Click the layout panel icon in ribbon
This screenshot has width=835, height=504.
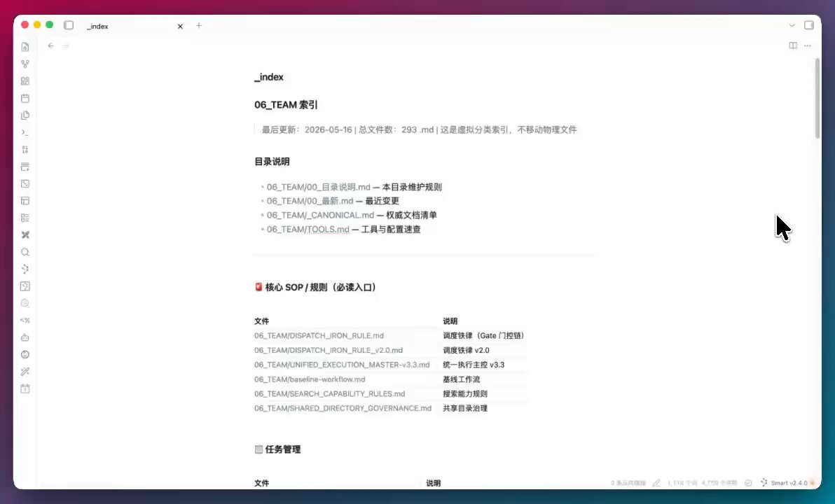(x=25, y=201)
